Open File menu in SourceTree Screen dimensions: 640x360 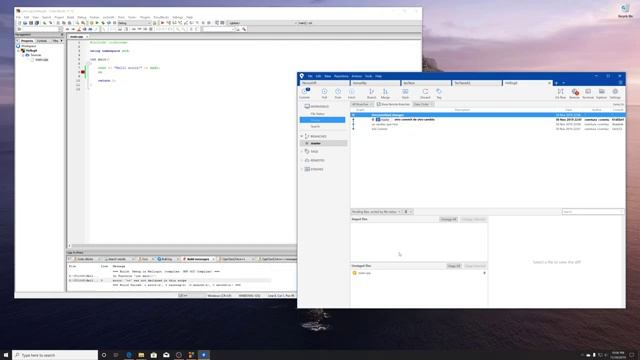coord(310,76)
